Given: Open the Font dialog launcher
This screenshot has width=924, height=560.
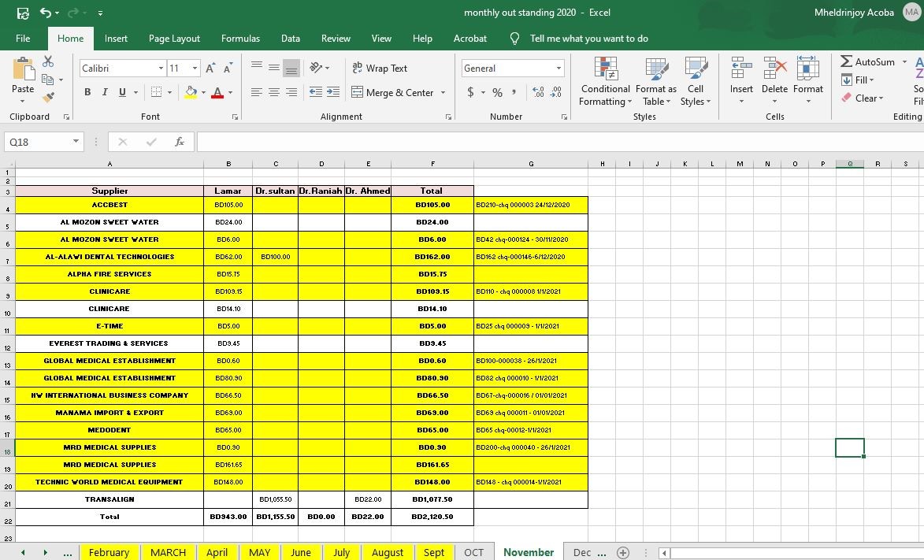Looking at the screenshot, I should (235, 117).
